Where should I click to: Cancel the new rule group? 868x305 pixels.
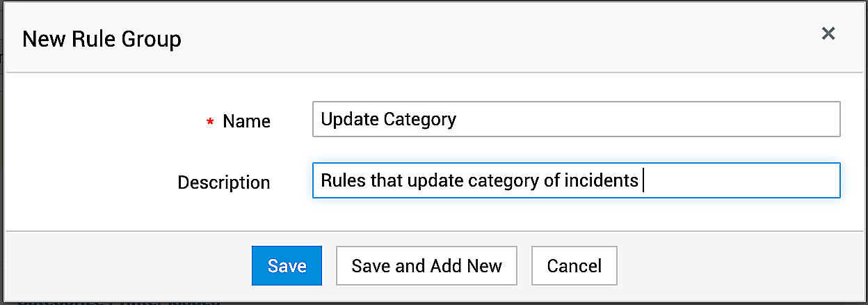574,266
